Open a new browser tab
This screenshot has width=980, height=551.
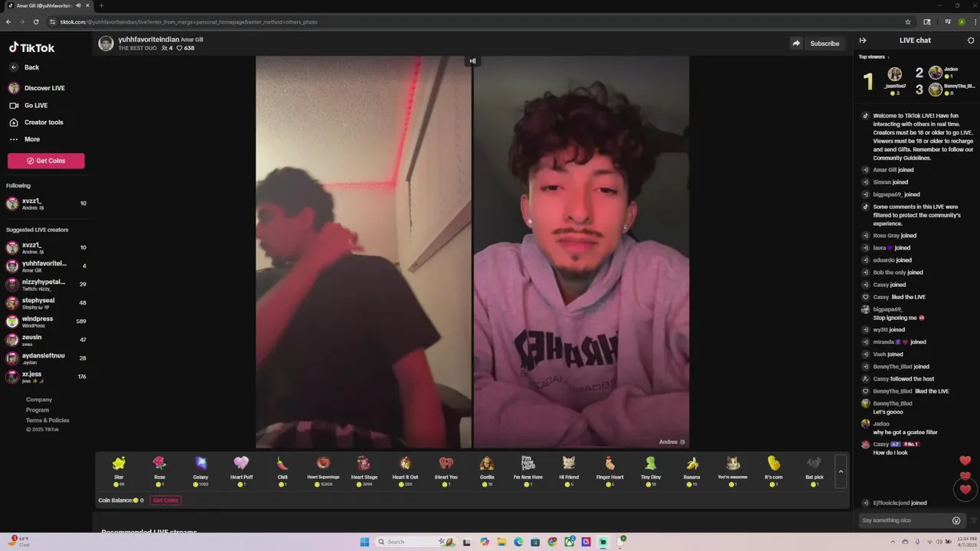[x=101, y=5]
